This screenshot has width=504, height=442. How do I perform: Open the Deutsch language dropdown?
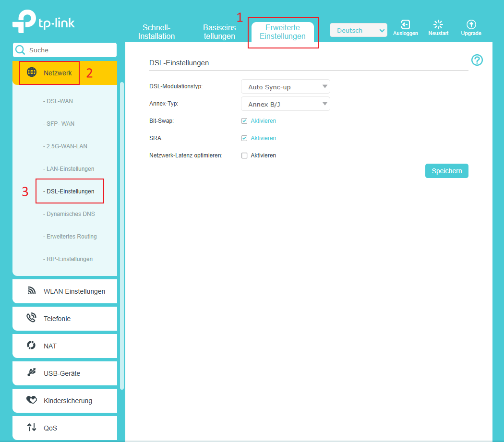click(x=358, y=30)
